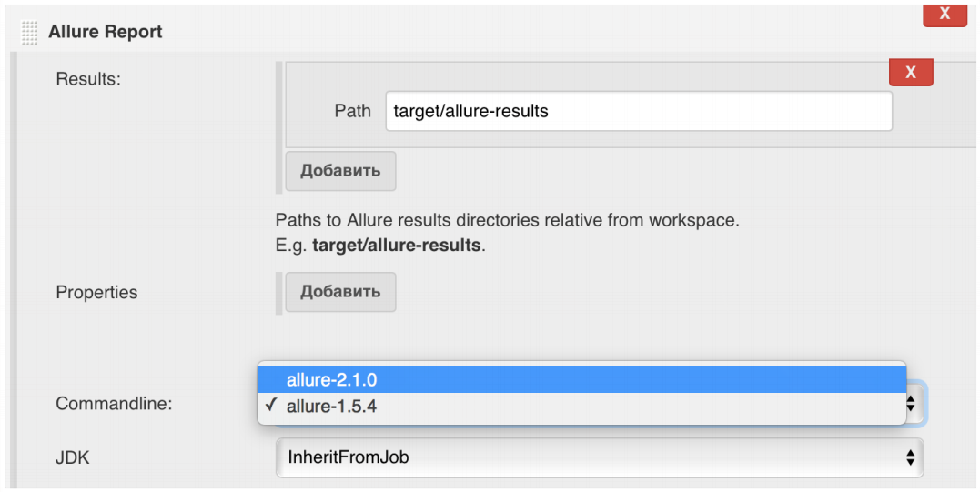
Task: Click the help text about Allure results directories
Action: pyautogui.click(x=507, y=220)
